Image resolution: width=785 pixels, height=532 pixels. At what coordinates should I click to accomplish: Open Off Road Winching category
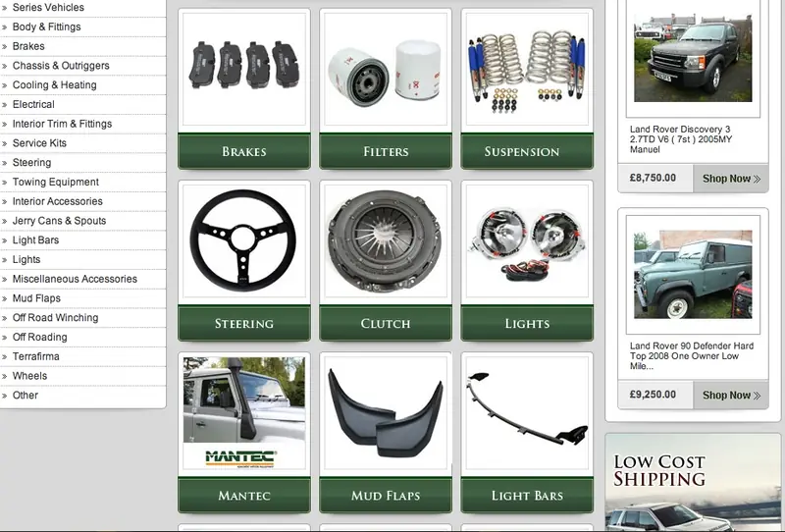pos(55,318)
